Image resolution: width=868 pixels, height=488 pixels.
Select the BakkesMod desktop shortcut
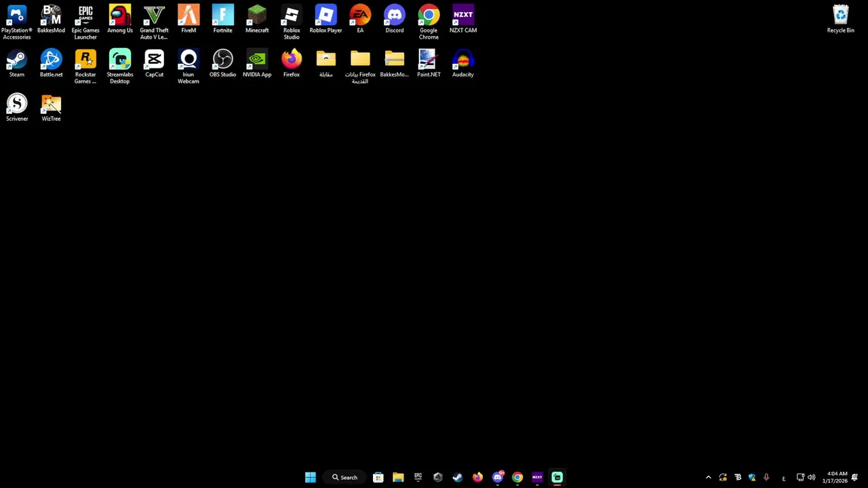[x=51, y=19]
